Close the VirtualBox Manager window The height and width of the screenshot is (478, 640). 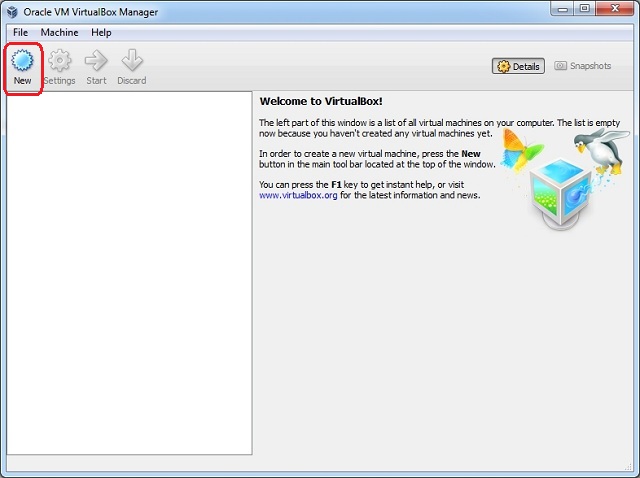(x=615, y=9)
